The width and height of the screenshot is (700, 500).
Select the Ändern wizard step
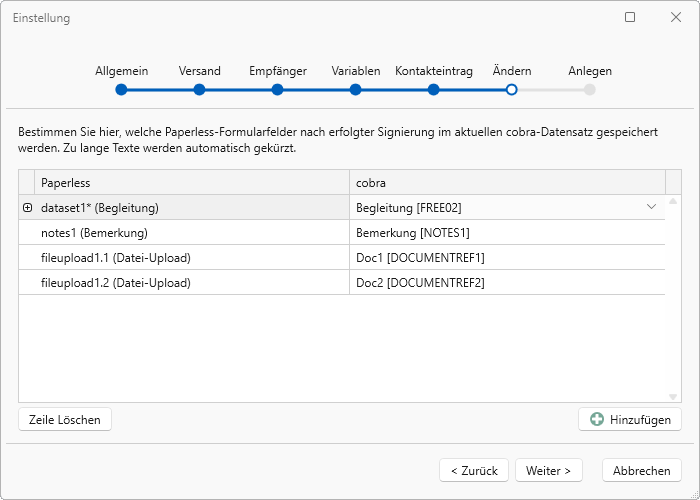512,90
